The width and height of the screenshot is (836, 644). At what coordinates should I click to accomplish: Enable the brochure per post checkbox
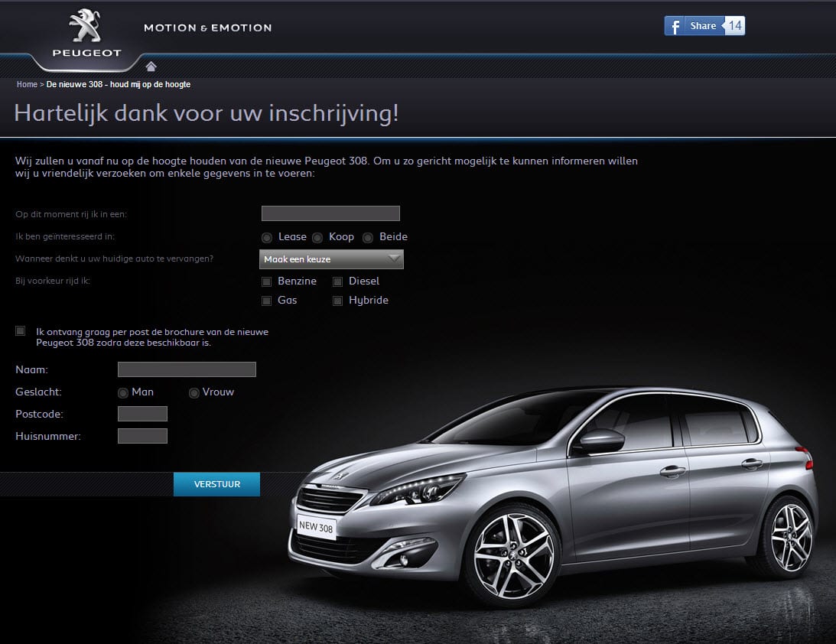20,331
